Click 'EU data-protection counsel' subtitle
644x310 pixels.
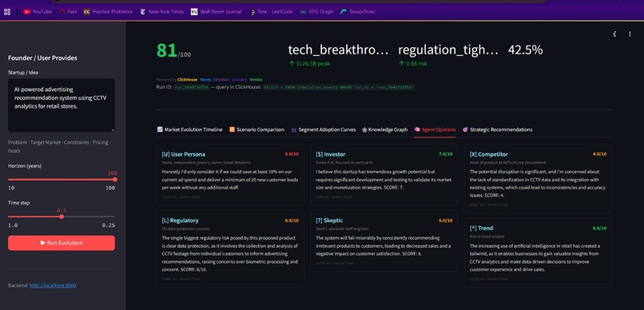185,229
